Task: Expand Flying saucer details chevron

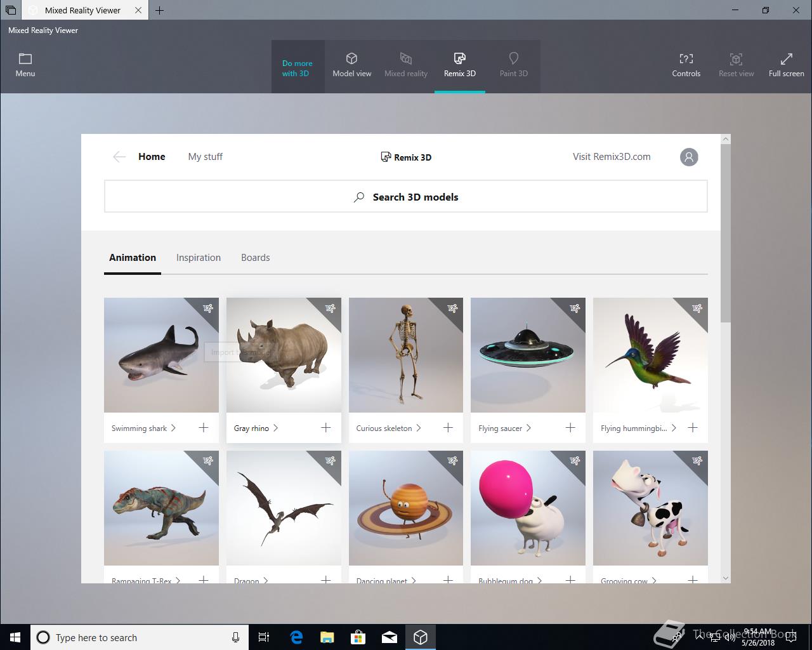Action: tap(529, 428)
